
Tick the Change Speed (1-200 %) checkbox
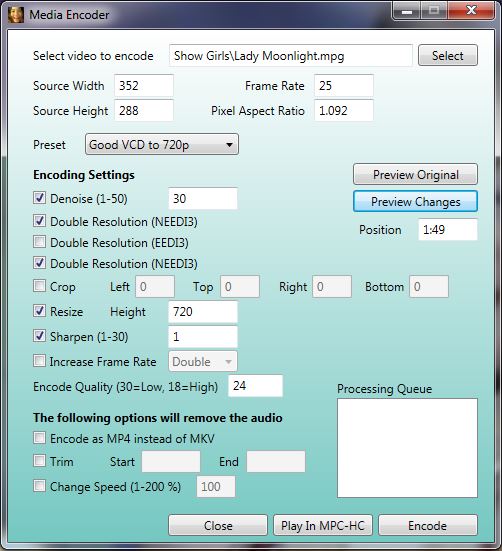click(39, 486)
